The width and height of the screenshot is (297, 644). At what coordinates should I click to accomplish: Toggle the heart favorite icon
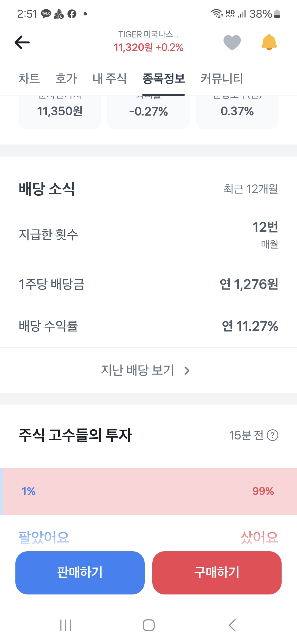pyautogui.click(x=232, y=42)
